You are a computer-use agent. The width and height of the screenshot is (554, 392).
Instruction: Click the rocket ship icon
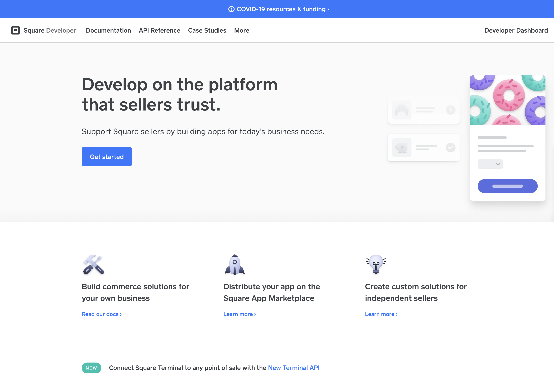click(x=235, y=265)
